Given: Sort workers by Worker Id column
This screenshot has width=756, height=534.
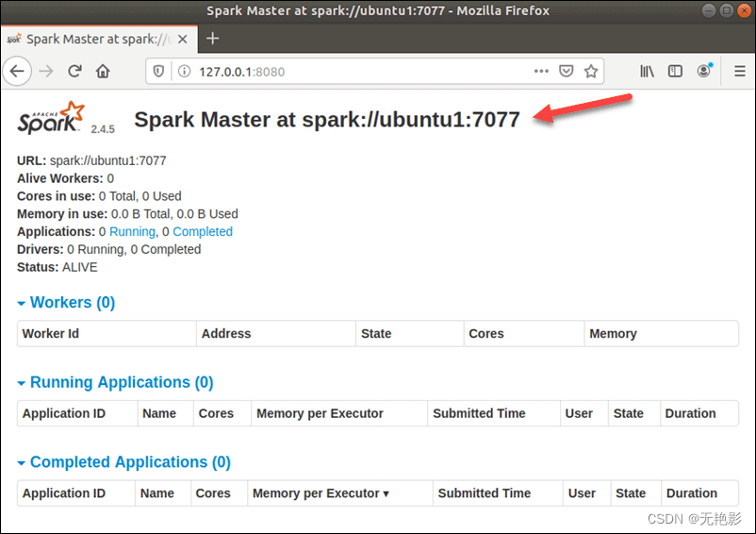Looking at the screenshot, I should coord(51,334).
